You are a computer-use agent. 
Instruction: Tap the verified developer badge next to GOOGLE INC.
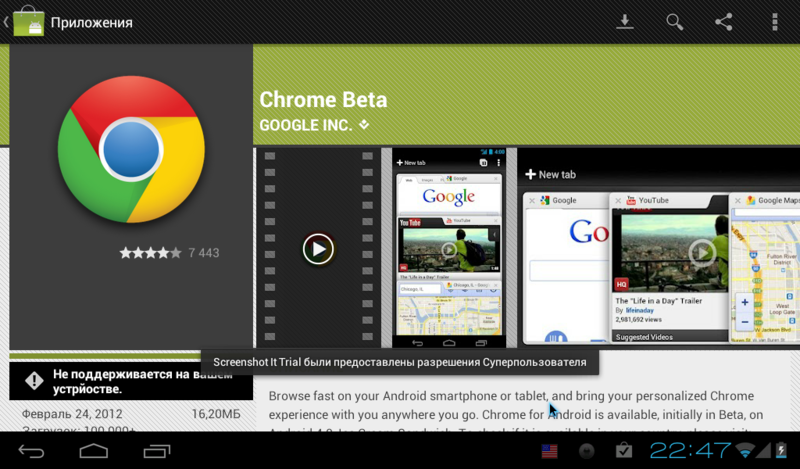364,124
